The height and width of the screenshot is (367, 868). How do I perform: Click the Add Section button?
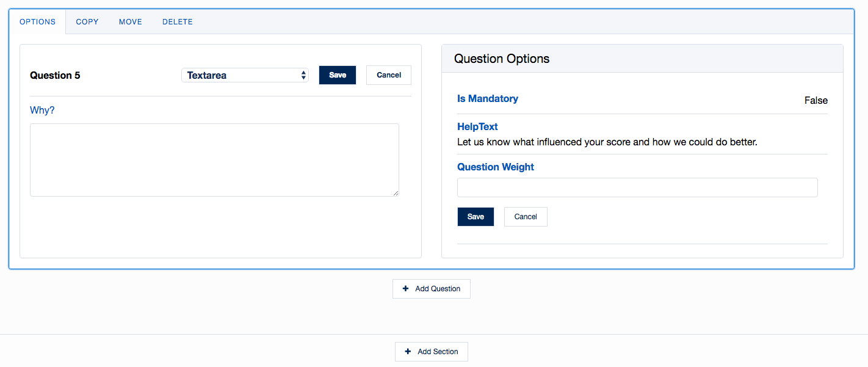pyautogui.click(x=432, y=352)
